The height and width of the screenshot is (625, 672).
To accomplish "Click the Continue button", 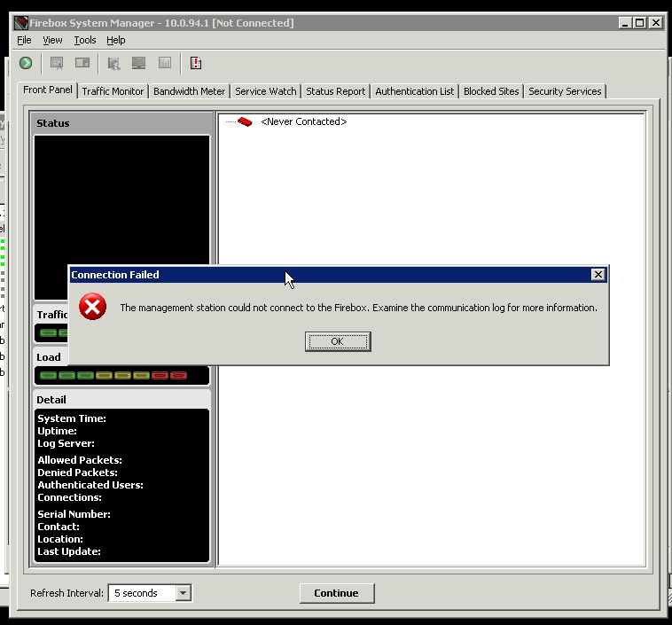I will click(336, 593).
